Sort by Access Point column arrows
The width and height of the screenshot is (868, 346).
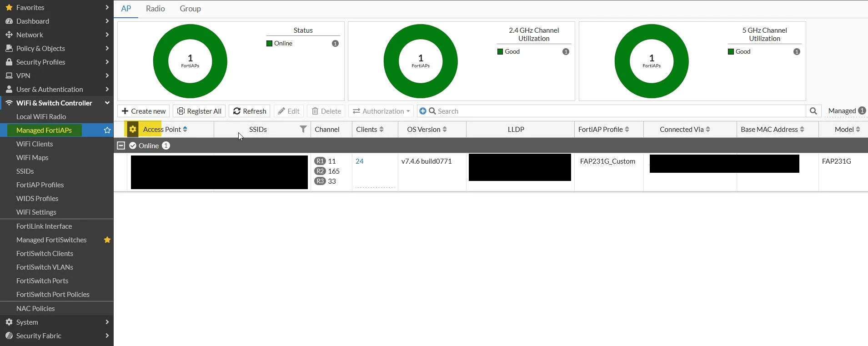tap(185, 129)
